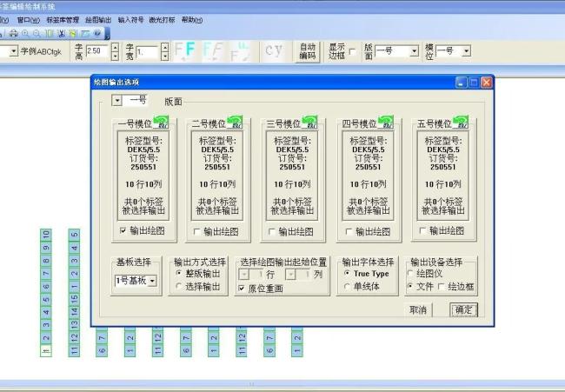This screenshot has height=392, width=565.
Task: Click the help icon on 三号模位
Action: coord(309,123)
